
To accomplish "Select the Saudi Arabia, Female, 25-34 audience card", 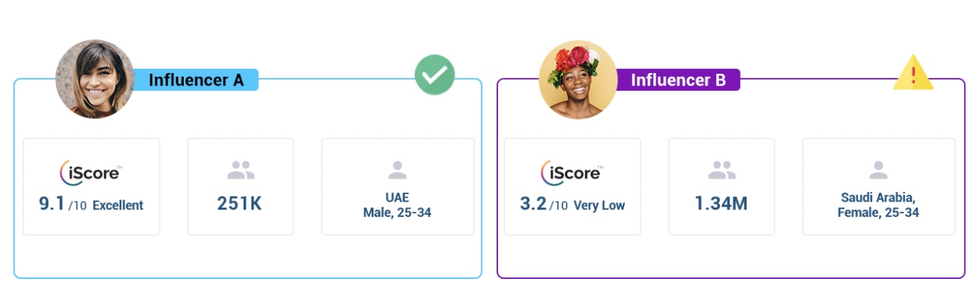I will [879, 187].
